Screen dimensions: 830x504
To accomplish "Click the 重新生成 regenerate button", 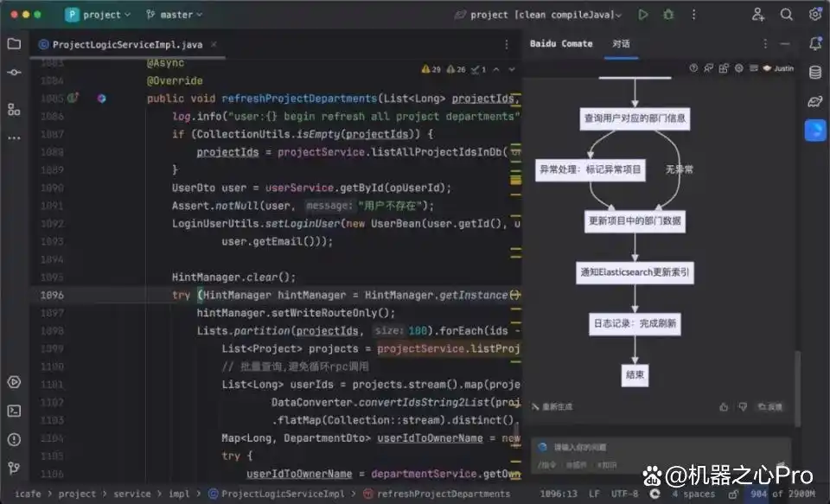I will (552, 406).
